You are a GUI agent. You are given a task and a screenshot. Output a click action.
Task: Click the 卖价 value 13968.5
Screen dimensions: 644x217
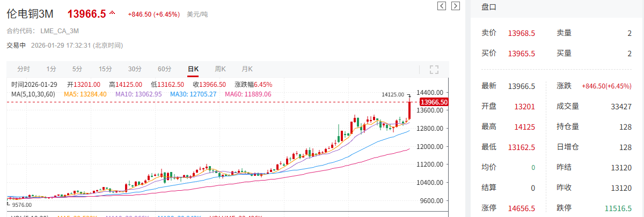(x=522, y=33)
